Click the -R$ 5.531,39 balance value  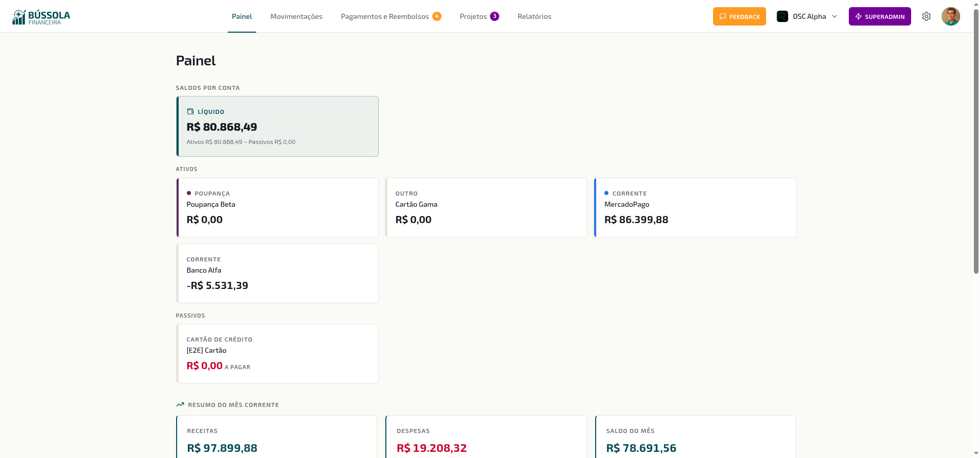[217, 285]
